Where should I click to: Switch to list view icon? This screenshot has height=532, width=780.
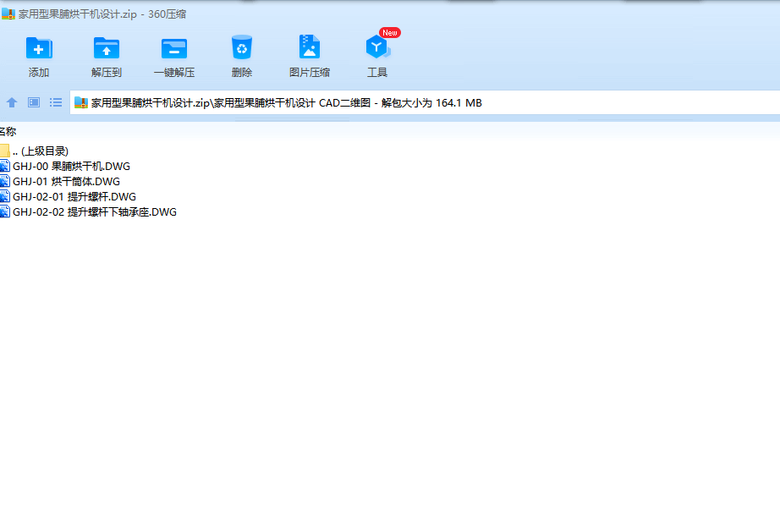tap(56, 102)
